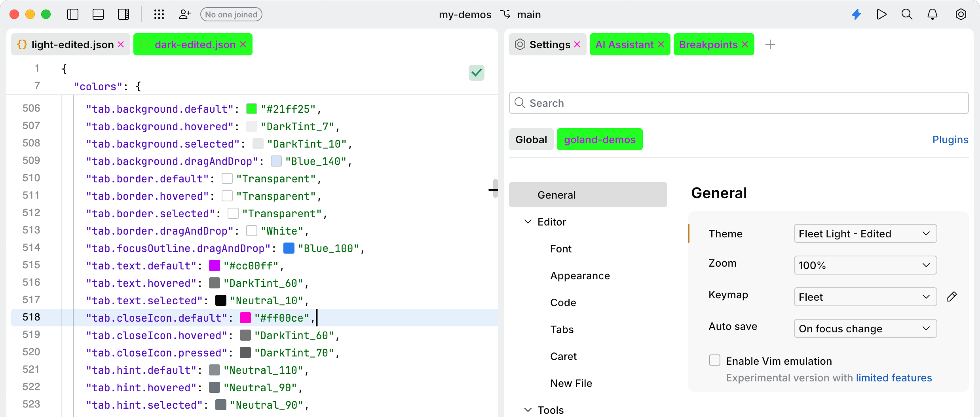Viewport: 980px width, 417px height.
Task: Open the Breakpoints tab
Action: point(707,44)
